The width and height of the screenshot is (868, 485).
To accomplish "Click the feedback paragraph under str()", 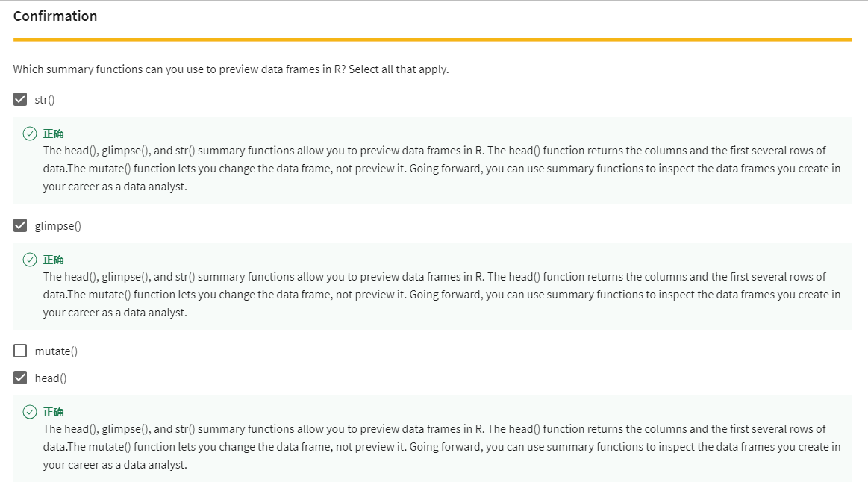I will (x=440, y=169).
